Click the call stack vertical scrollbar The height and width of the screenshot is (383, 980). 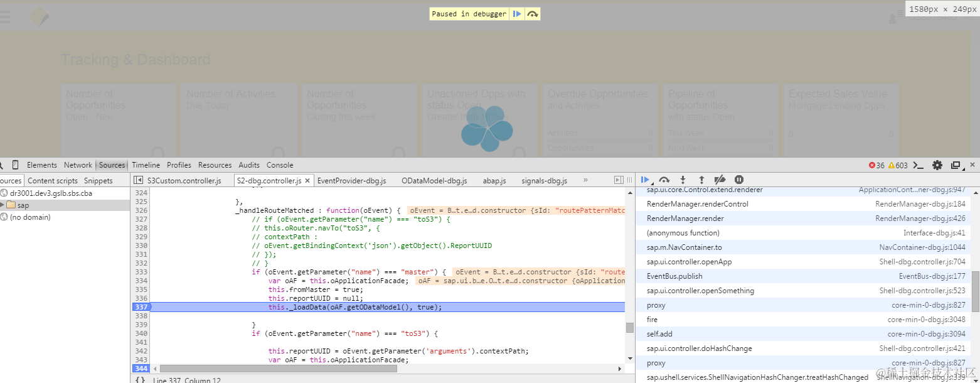976,291
